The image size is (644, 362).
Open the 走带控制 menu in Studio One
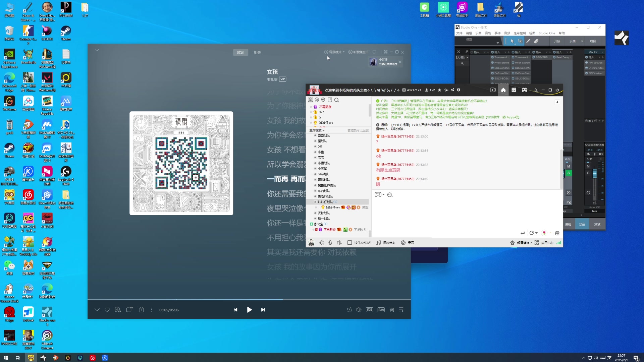[519, 33]
